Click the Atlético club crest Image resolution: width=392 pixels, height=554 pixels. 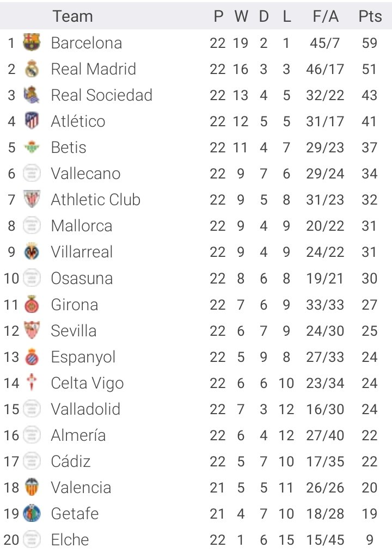tap(32, 121)
